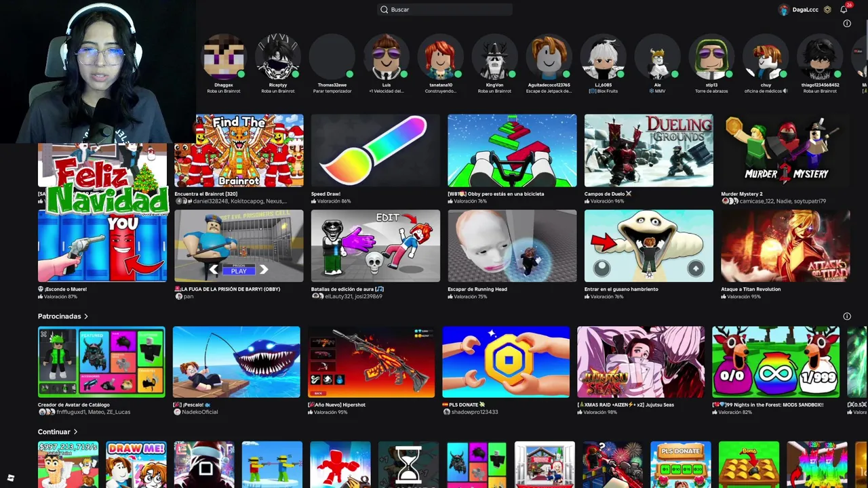Open Batallas de edición de aura thumbnail
Viewport: 868px width, 488px height.
tap(375, 246)
